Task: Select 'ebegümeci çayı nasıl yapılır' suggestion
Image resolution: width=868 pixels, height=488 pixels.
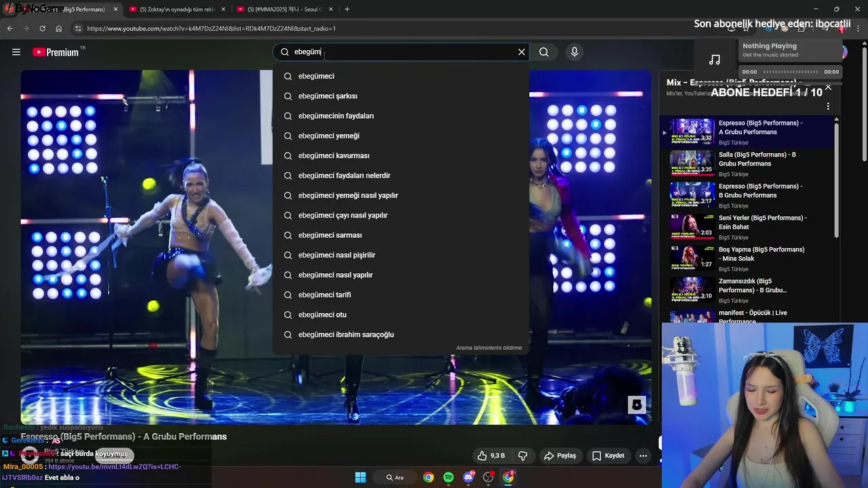Action: [x=401, y=216]
